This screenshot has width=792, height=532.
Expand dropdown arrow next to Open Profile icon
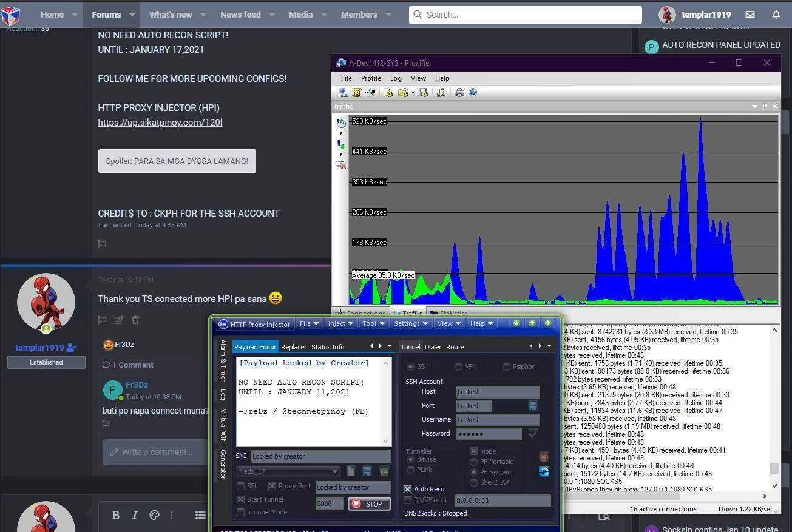[x=413, y=93]
